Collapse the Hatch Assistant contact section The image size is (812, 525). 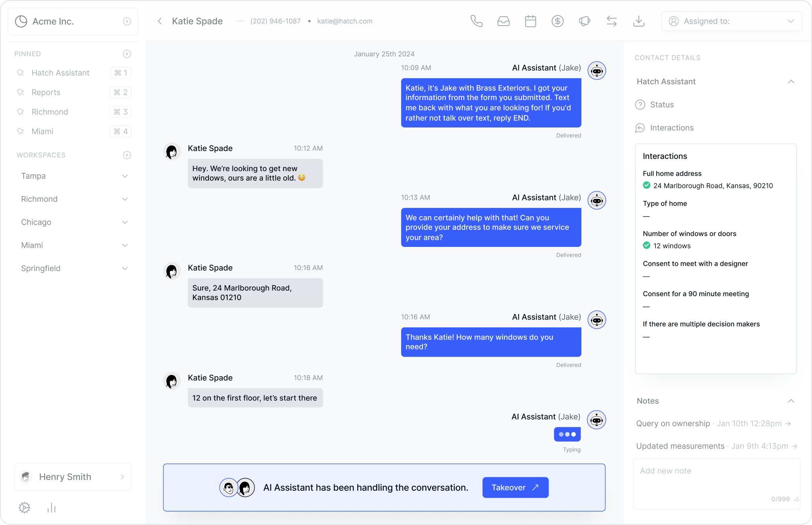pyautogui.click(x=792, y=82)
